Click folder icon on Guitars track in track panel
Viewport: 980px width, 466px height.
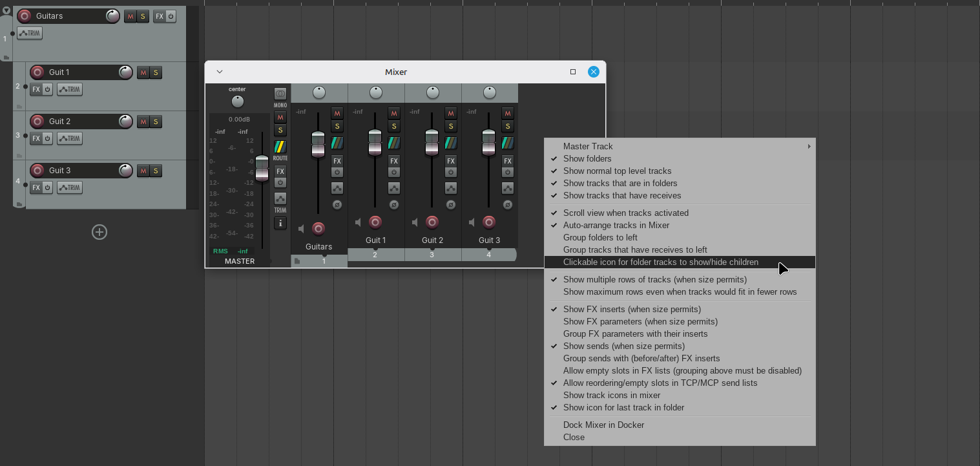coord(6,58)
